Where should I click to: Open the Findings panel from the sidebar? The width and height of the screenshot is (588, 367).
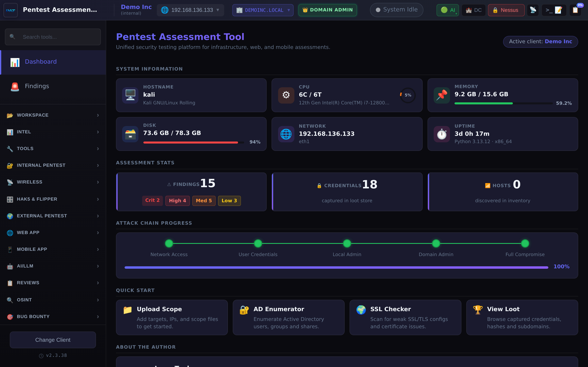[x=37, y=86]
